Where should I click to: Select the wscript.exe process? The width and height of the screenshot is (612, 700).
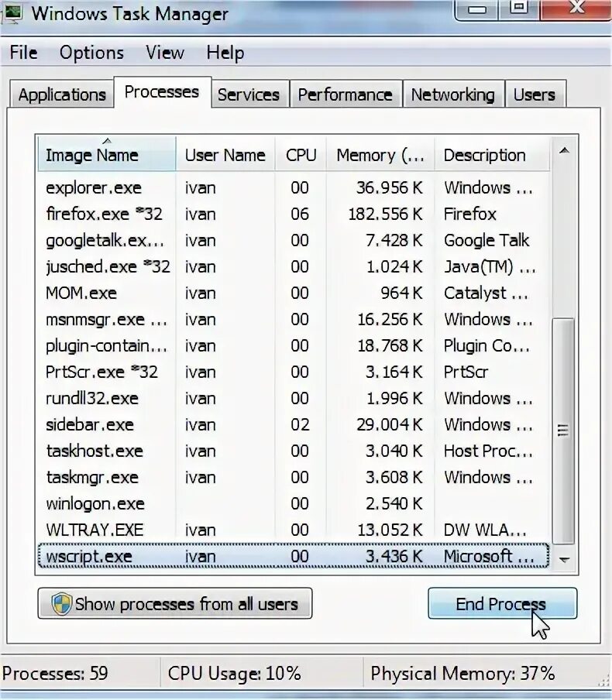pyautogui.click(x=294, y=556)
